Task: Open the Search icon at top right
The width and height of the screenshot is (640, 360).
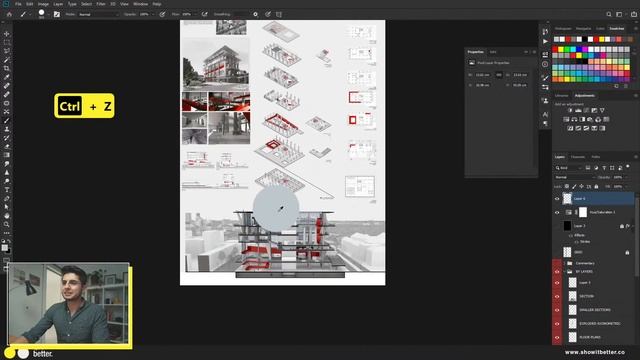Action: (609, 14)
